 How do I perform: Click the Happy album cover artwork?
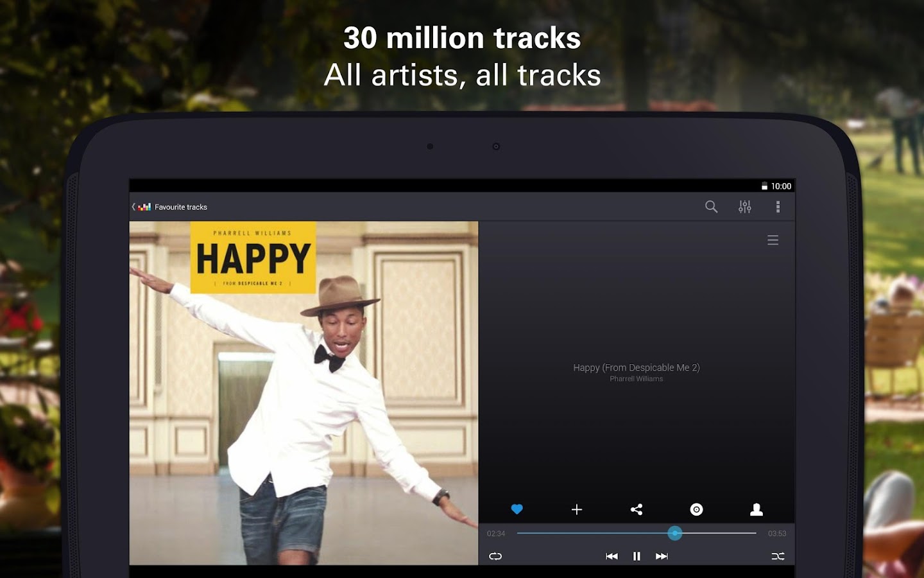click(x=304, y=393)
